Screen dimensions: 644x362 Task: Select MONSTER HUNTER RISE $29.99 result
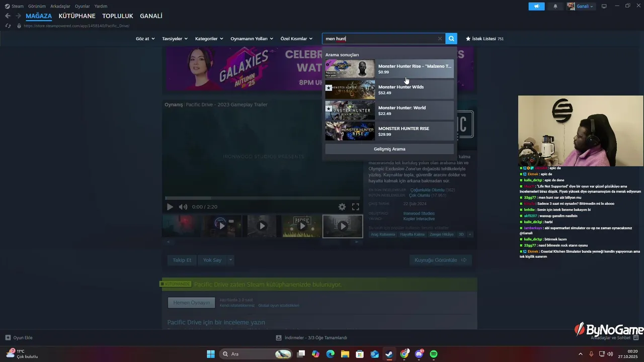pyautogui.click(x=389, y=131)
